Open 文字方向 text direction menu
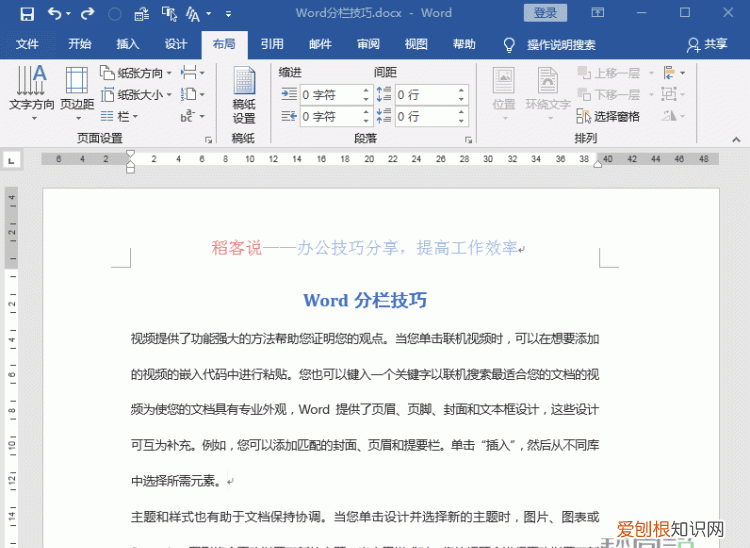 pyautogui.click(x=32, y=93)
